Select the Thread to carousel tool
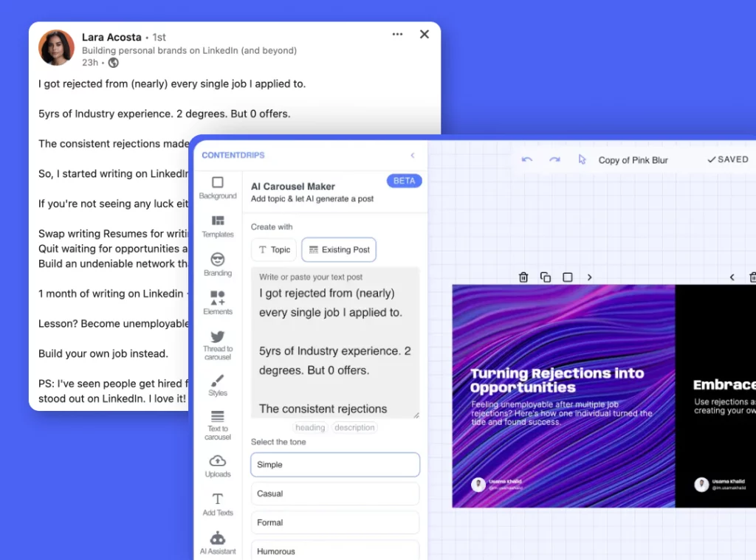Viewport: 756px width, 560px height. [218, 345]
